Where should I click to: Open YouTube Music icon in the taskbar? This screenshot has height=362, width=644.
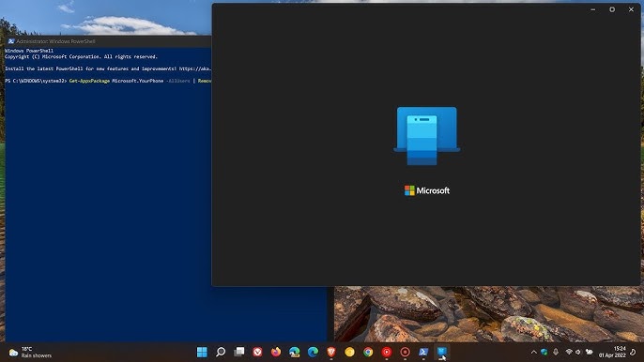coord(387,352)
